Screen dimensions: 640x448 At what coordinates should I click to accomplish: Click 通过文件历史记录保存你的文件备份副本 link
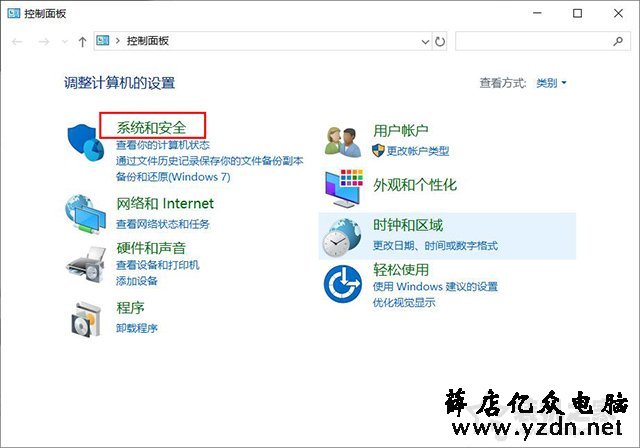click(210, 161)
